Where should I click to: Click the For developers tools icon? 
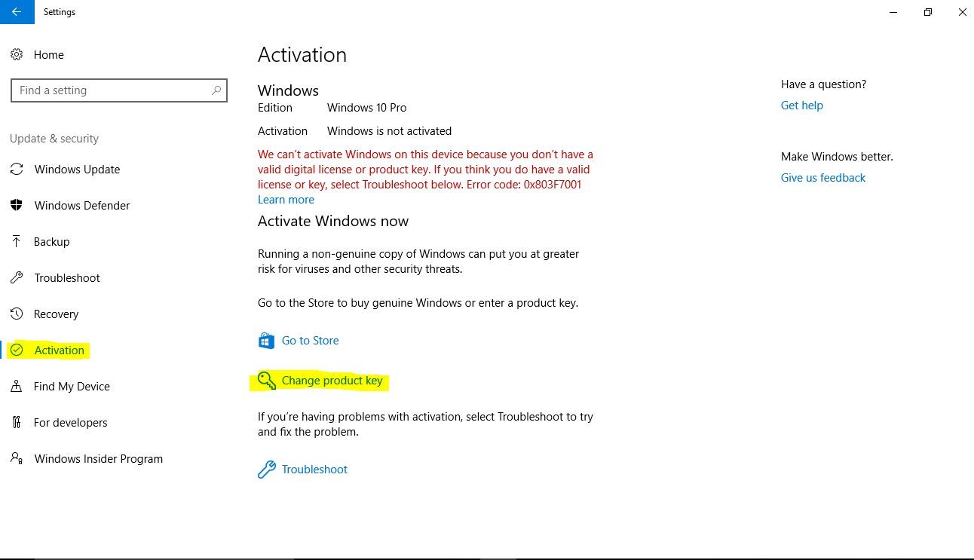[x=17, y=422]
